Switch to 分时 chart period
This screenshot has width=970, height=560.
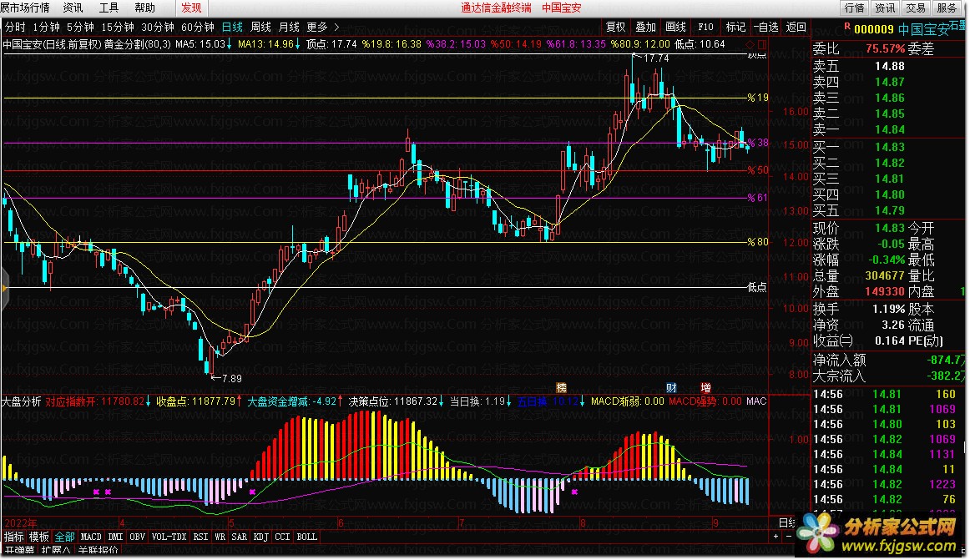[15, 27]
